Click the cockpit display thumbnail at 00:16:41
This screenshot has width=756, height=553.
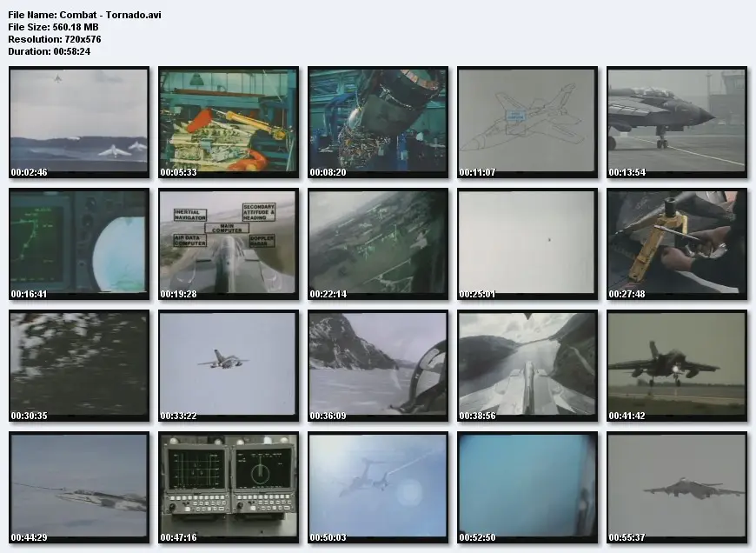(x=79, y=243)
